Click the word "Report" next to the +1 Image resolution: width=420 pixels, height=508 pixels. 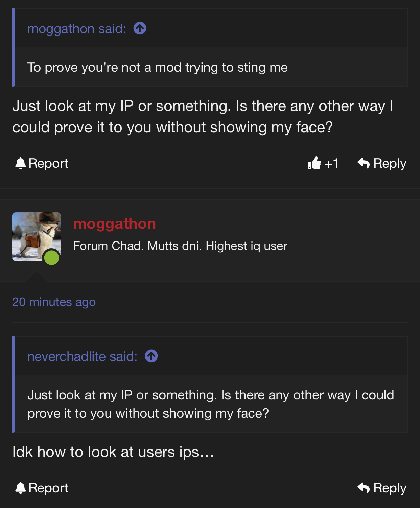[x=48, y=163]
